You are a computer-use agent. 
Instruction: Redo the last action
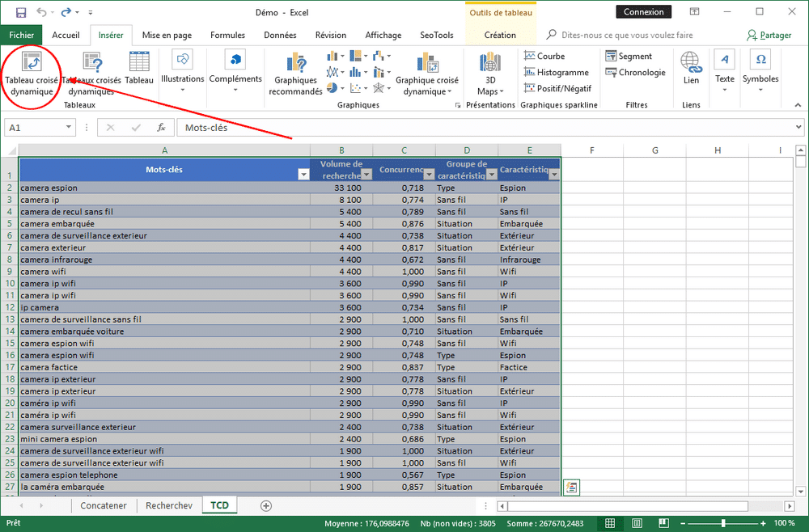(66, 12)
